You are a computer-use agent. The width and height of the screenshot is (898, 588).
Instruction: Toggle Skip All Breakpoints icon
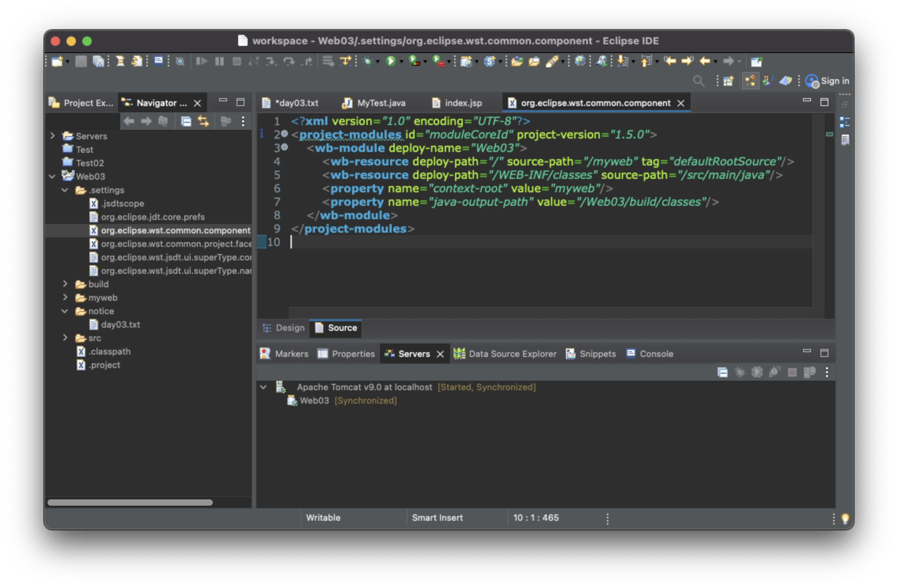pyautogui.click(x=180, y=61)
